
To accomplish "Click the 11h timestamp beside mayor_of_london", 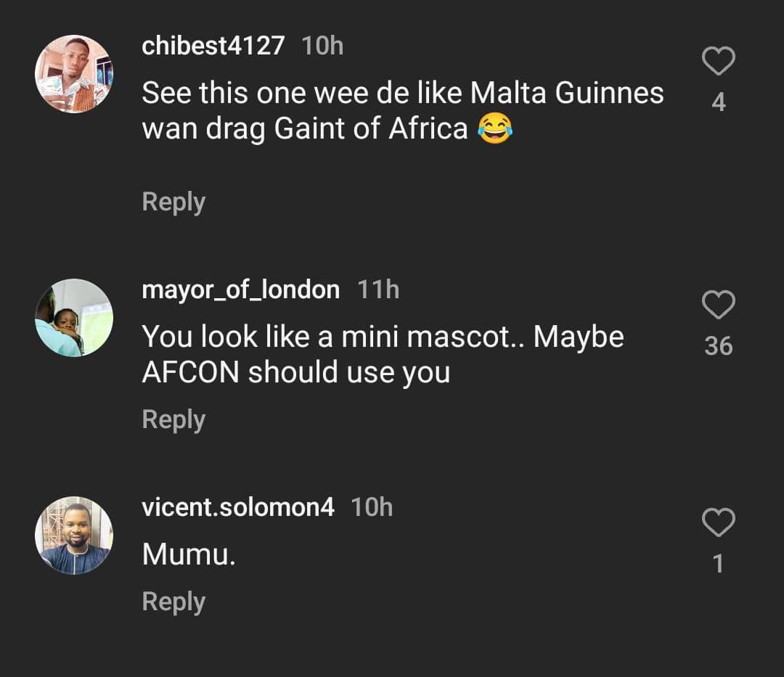I will pos(378,290).
